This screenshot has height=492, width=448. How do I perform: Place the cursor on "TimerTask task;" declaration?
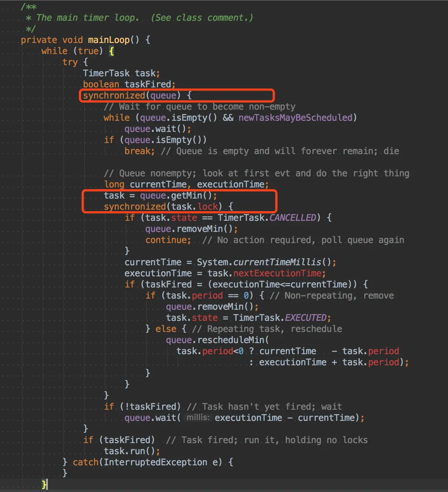click(x=121, y=73)
